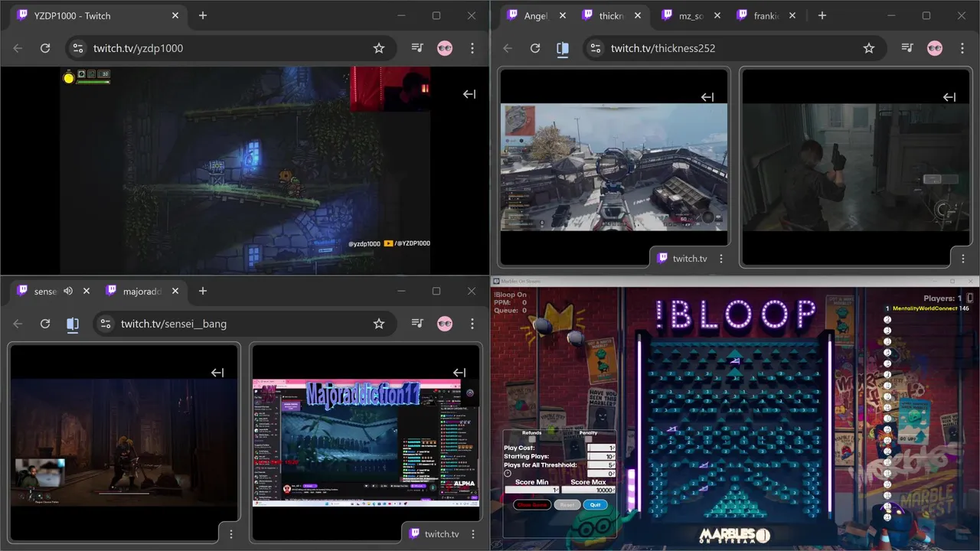Switch to the Angel tab
980x551 pixels.
coord(537,15)
